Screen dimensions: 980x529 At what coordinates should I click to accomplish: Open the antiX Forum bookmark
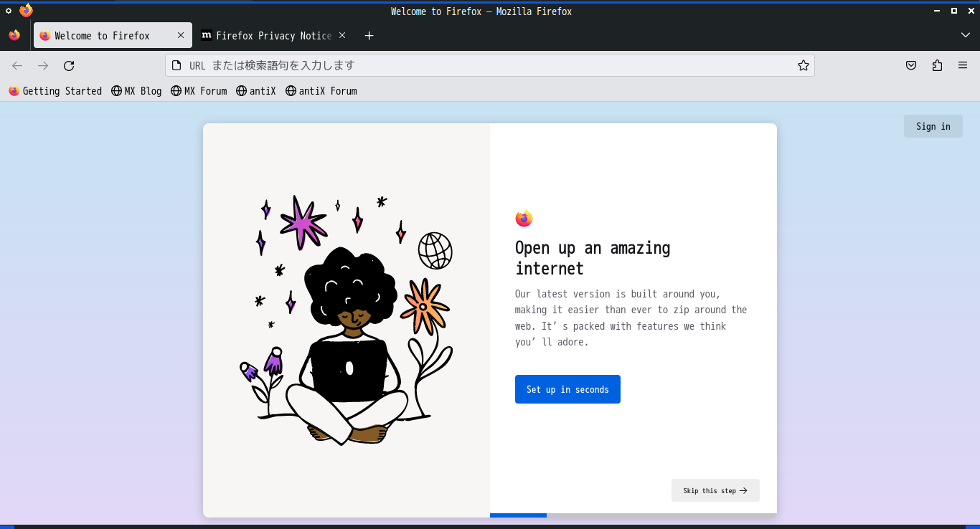point(321,91)
